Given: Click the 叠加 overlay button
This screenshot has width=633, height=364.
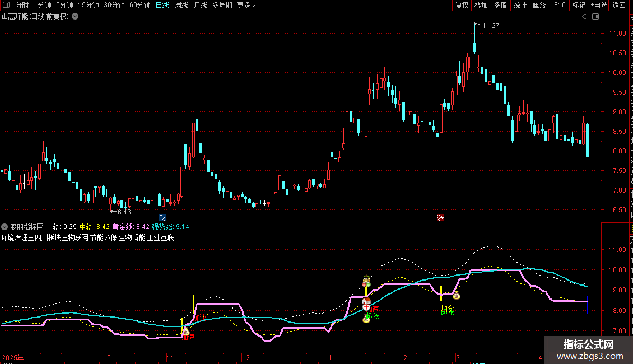Looking at the screenshot, I should (x=481, y=5).
